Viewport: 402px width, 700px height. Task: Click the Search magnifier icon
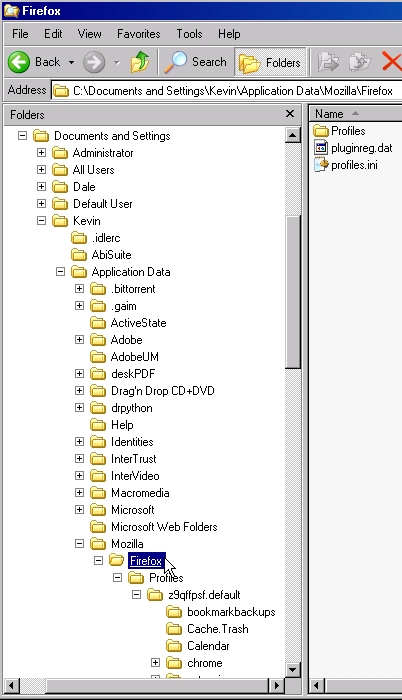pyautogui.click(x=175, y=62)
